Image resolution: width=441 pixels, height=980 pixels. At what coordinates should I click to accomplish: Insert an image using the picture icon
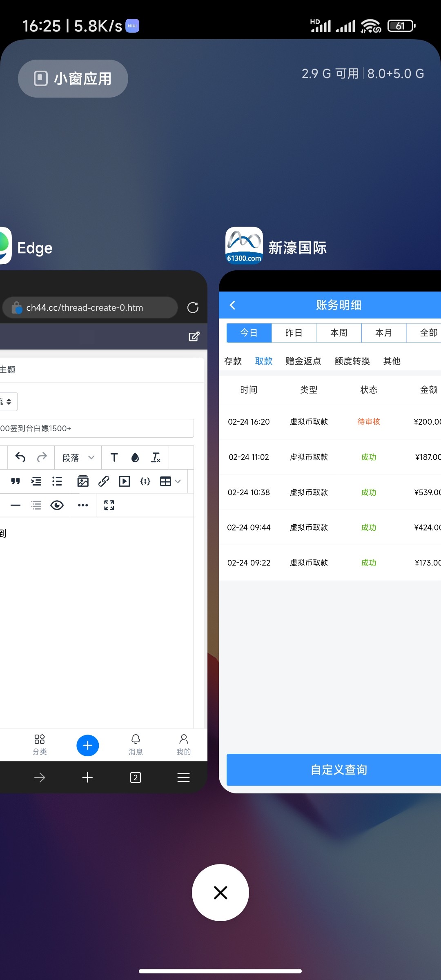tap(83, 481)
